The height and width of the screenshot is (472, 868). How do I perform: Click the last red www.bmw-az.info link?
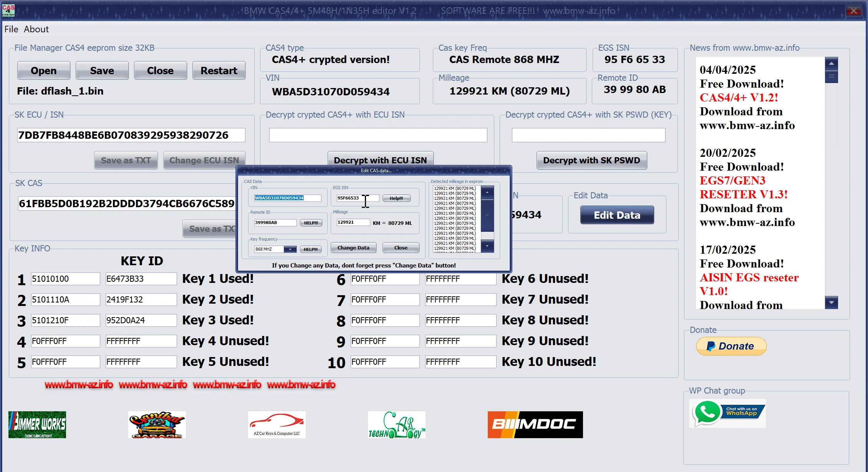click(x=301, y=385)
